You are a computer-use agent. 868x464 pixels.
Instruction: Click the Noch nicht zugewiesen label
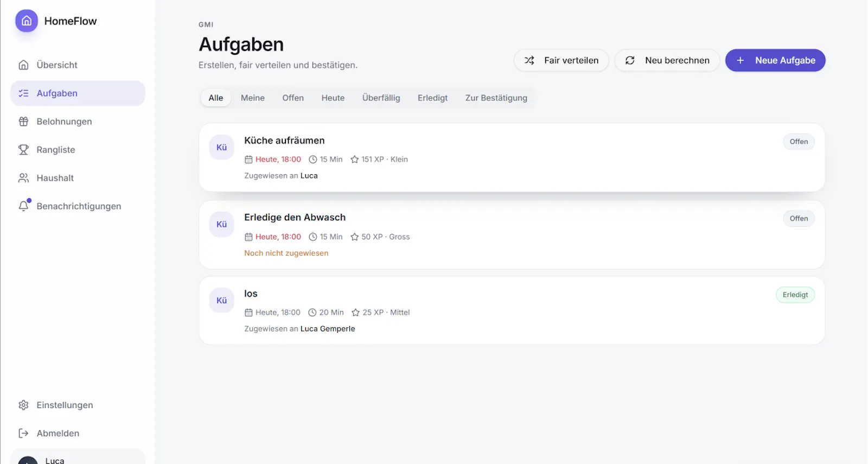[286, 253]
